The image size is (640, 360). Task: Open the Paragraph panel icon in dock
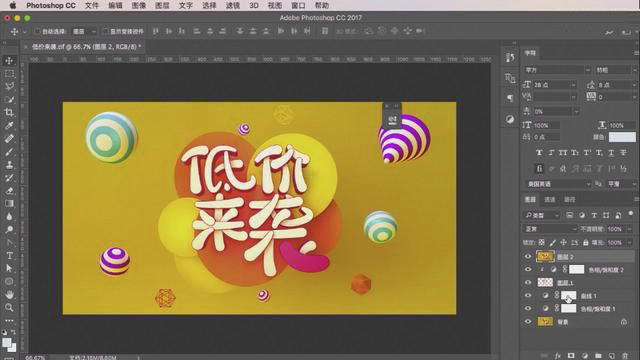[510, 98]
